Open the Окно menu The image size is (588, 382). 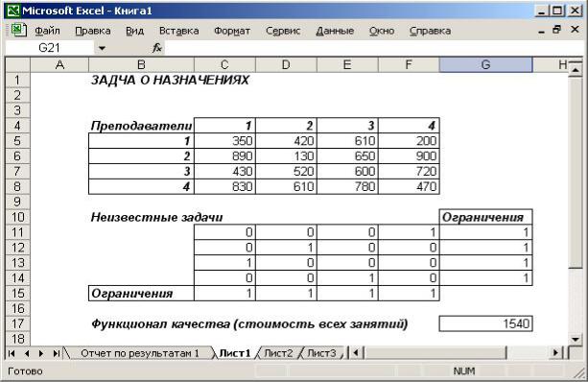382,31
